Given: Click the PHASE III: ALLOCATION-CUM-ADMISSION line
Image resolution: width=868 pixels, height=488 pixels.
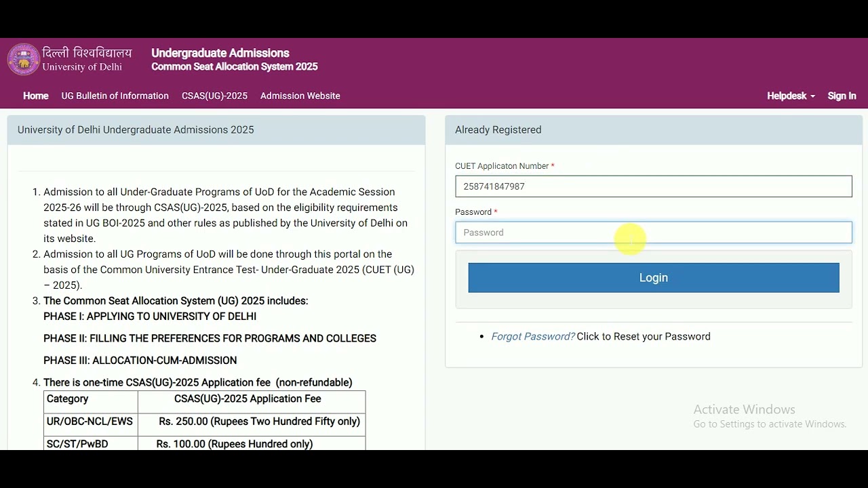Looking at the screenshot, I should pos(140,361).
